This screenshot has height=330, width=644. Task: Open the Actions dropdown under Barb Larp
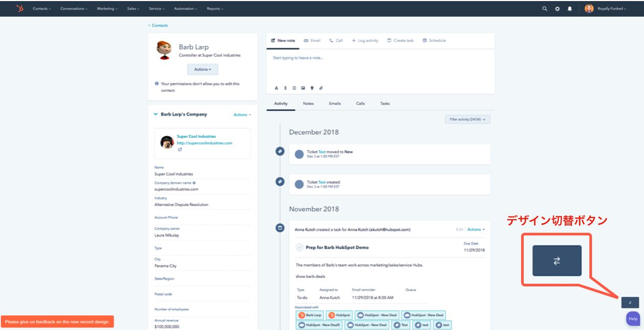point(203,69)
